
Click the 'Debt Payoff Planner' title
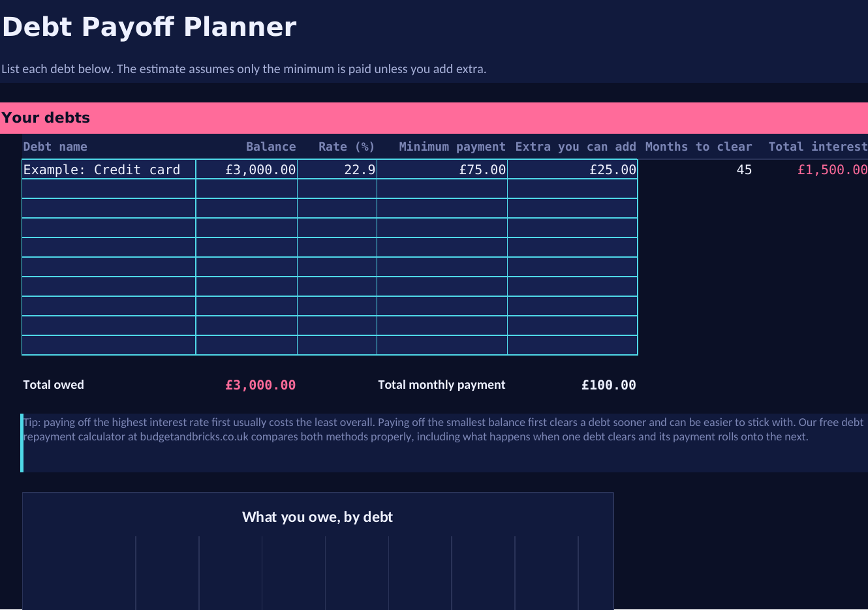point(149,27)
